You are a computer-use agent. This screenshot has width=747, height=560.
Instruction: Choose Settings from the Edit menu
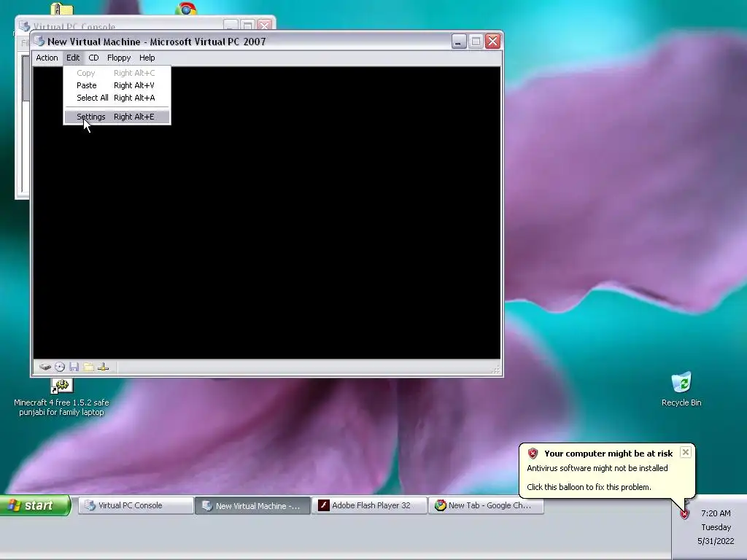point(117,117)
